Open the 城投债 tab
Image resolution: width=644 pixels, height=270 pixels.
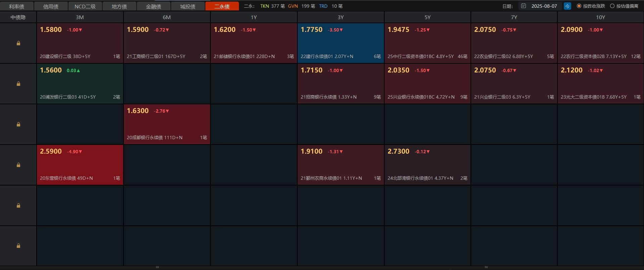(x=188, y=6)
